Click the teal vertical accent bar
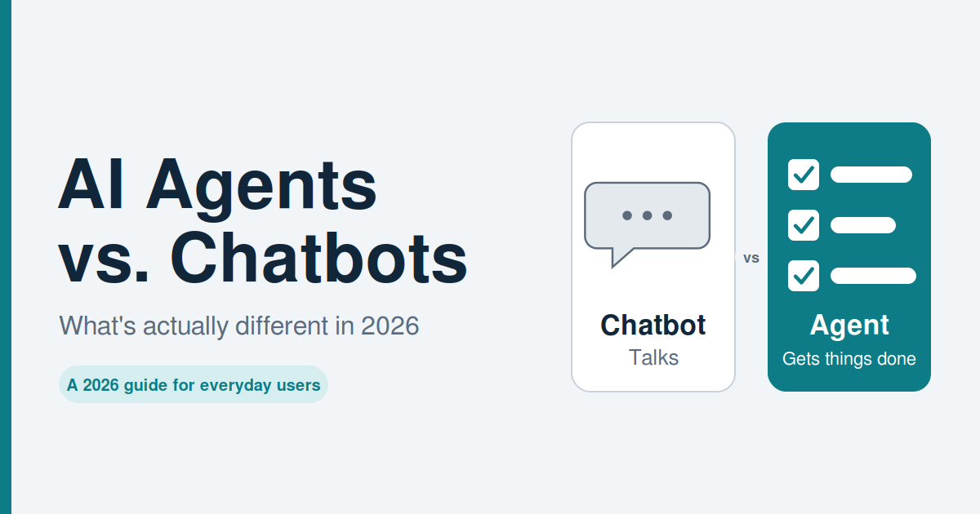The width and height of the screenshot is (980, 514). pos(6,257)
